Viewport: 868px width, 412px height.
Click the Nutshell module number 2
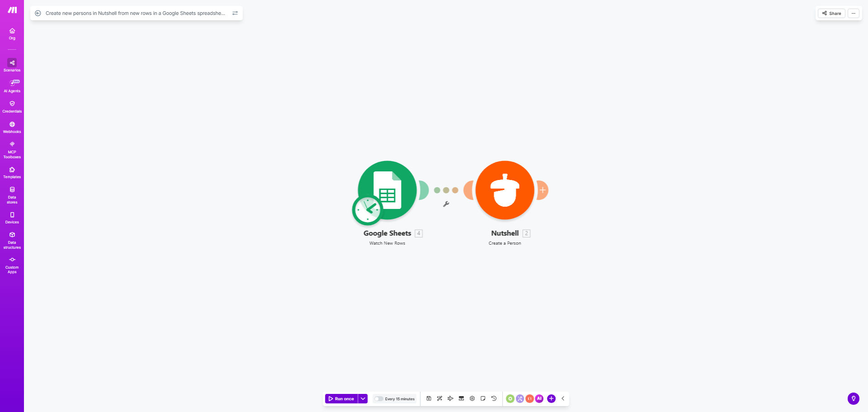(526, 233)
